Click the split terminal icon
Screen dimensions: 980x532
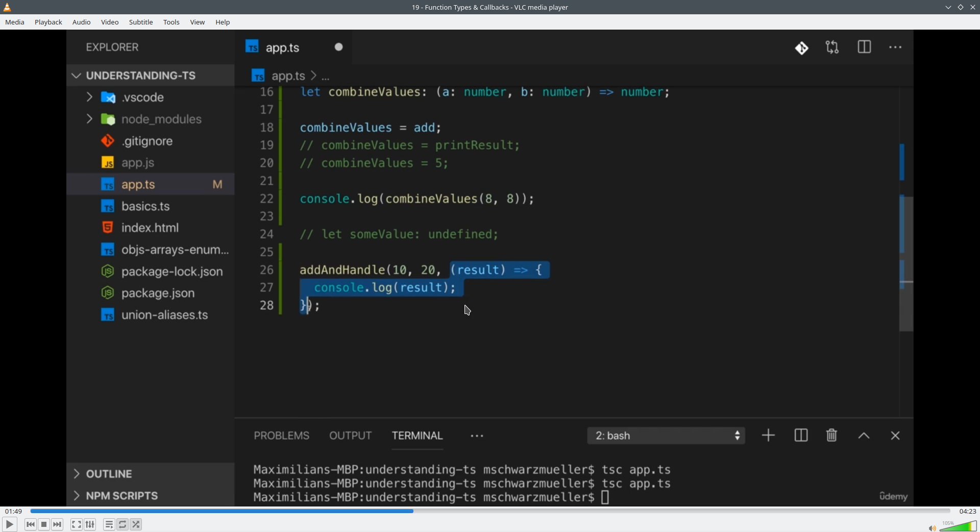pyautogui.click(x=801, y=436)
